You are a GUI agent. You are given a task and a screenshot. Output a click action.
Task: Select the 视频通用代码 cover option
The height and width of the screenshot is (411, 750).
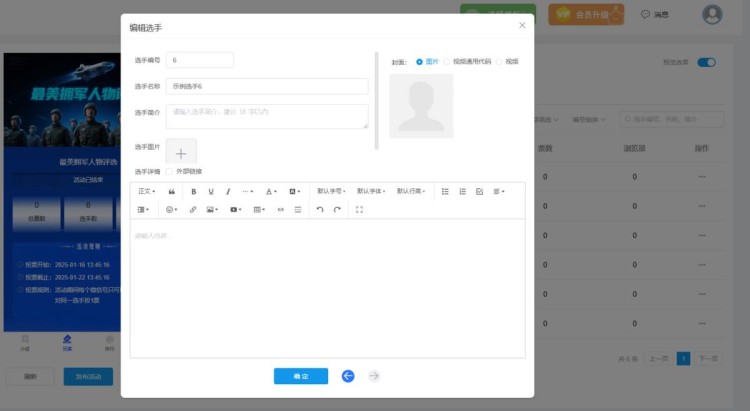pyautogui.click(x=447, y=62)
